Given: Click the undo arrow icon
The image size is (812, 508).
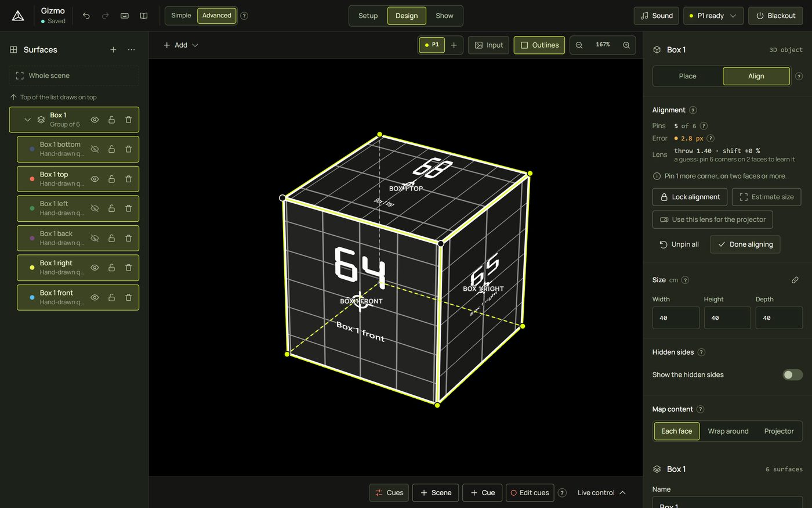Looking at the screenshot, I should pos(86,16).
